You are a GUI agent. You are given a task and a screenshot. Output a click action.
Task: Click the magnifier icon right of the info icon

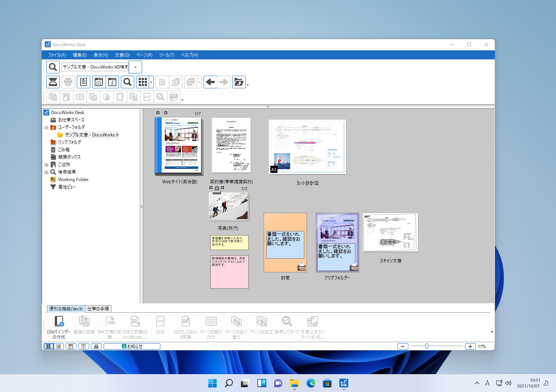[128, 82]
